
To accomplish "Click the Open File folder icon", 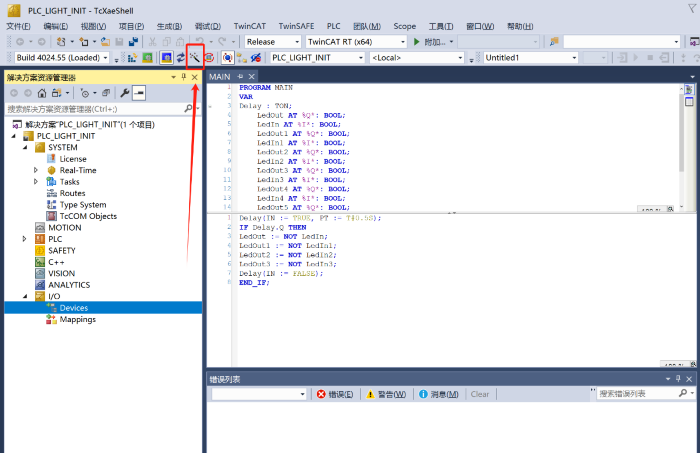I will 105,42.
